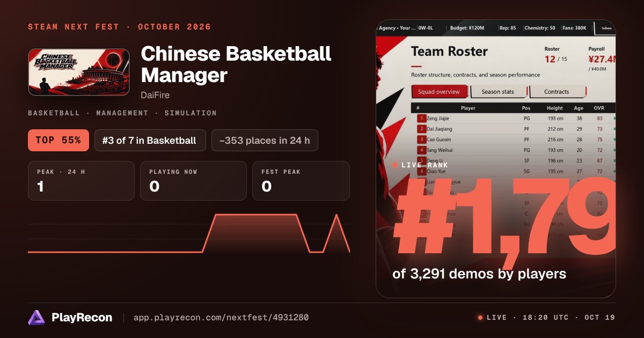Open the Fest Peak stat card
The width and height of the screenshot is (644, 338).
301,181
